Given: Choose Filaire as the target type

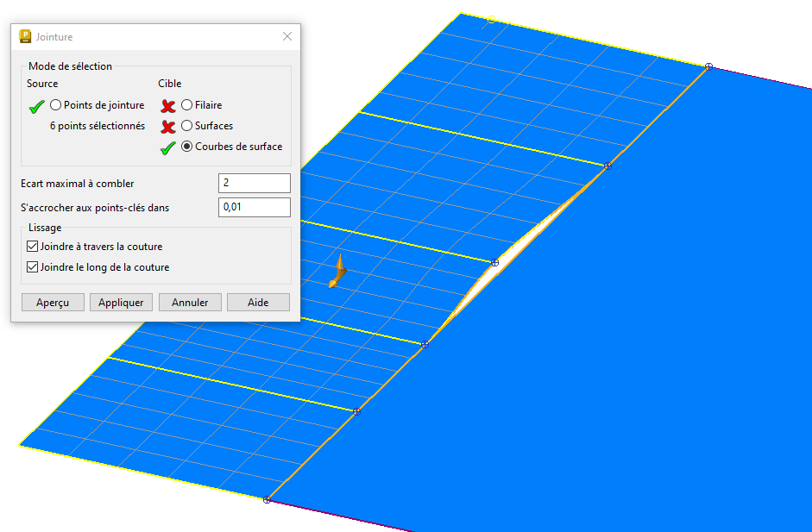Looking at the screenshot, I should pyautogui.click(x=187, y=105).
